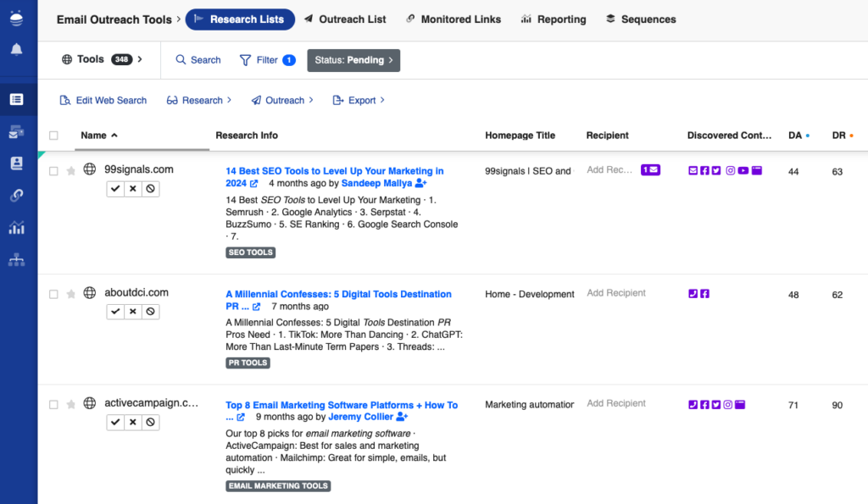
Task: Go to the Sequences tab
Action: [x=641, y=19]
